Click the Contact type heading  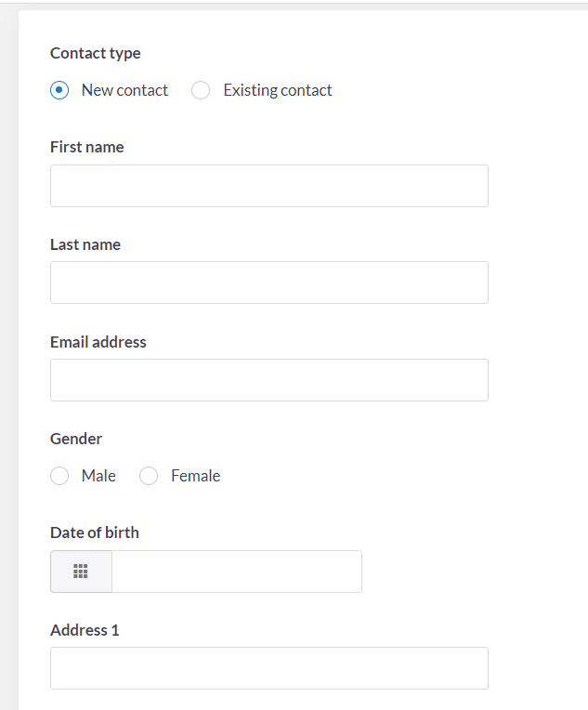pos(96,53)
